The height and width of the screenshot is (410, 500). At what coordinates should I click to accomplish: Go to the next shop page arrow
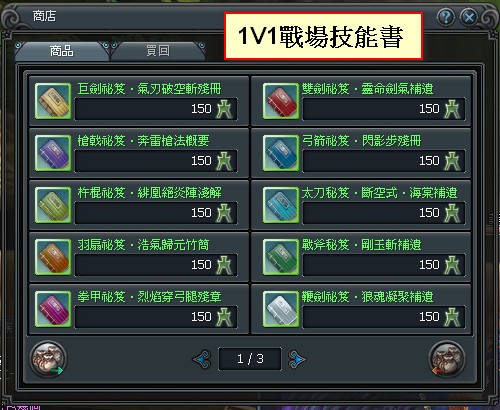click(x=297, y=359)
